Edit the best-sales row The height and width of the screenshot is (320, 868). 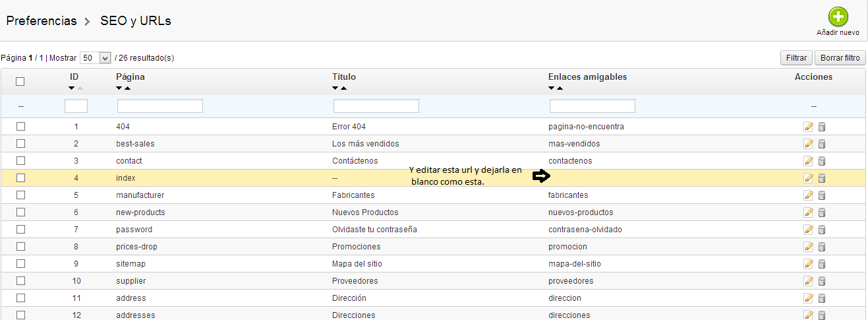click(809, 144)
